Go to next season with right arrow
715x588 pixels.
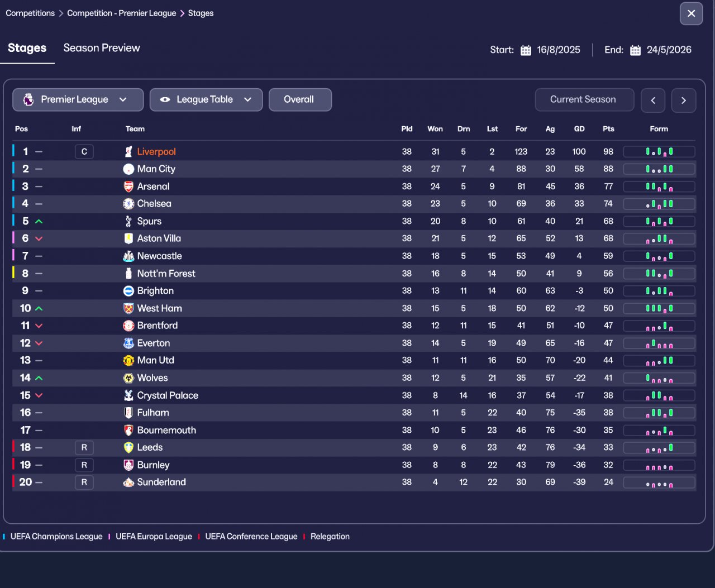[x=683, y=101]
